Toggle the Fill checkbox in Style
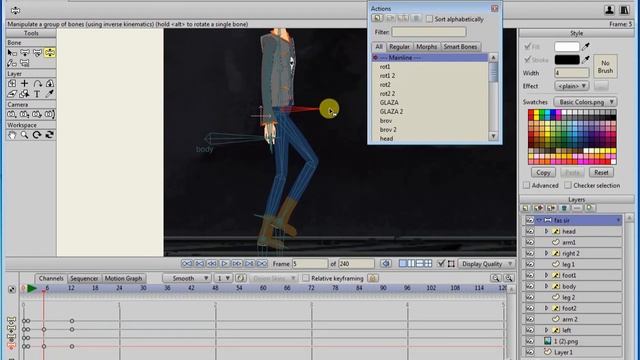Screen dimensions: 640x360 point(527,47)
